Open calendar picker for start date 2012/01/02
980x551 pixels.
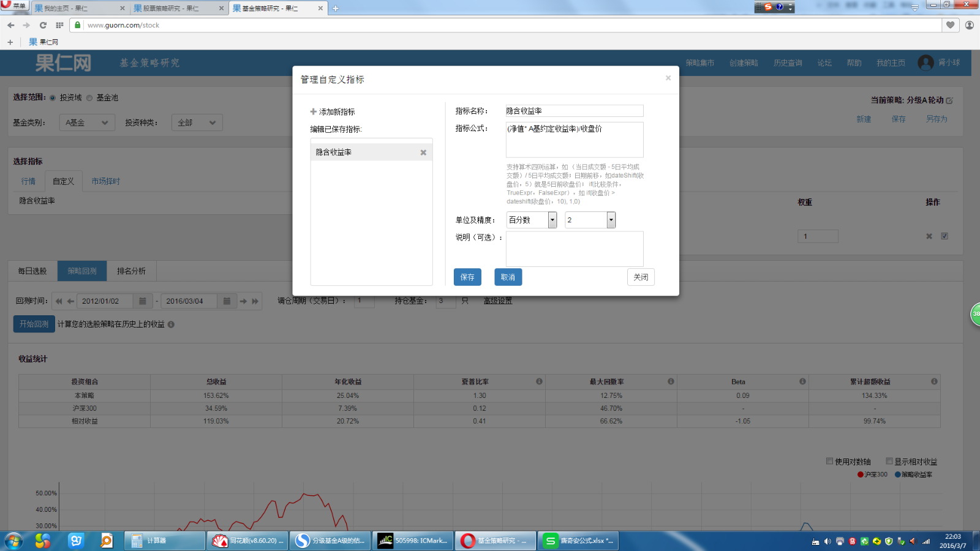coord(142,301)
